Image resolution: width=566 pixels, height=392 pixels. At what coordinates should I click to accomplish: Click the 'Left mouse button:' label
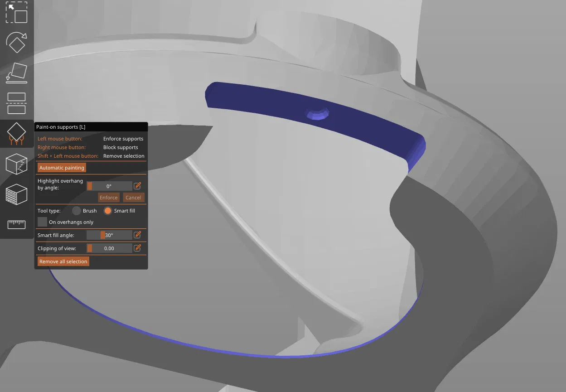click(x=60, y=139)
